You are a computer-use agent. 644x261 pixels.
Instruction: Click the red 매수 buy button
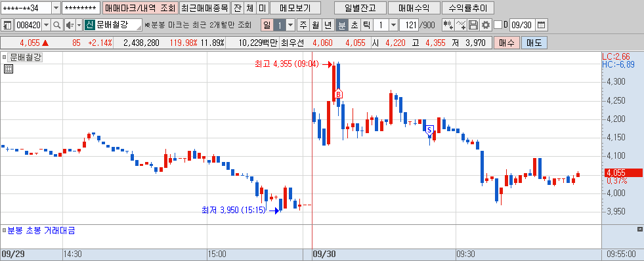point(506,43)
